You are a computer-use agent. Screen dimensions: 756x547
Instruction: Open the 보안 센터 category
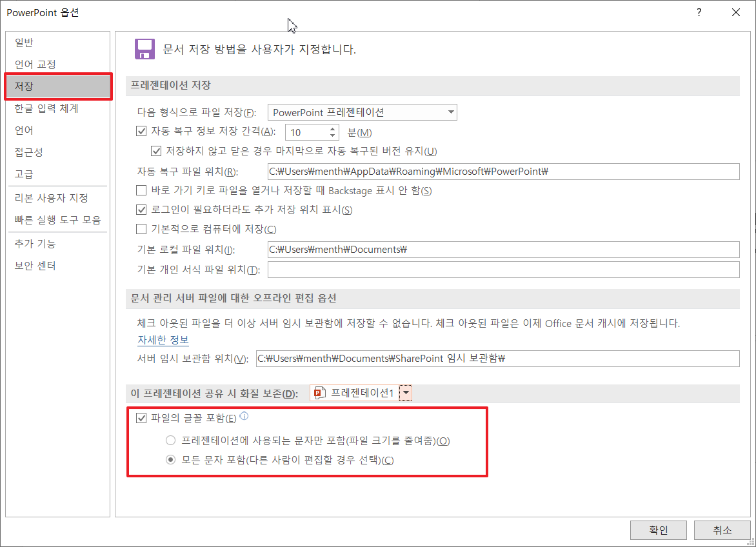click(58, 266)
